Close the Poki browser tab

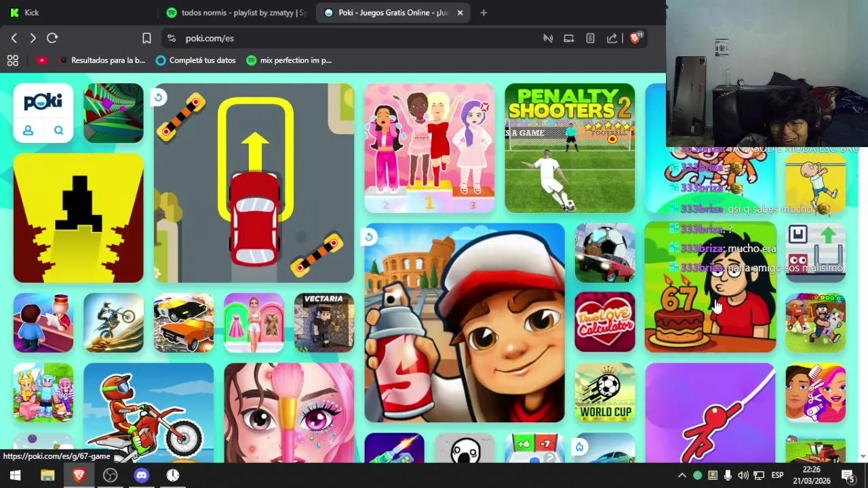click(x=460, y=12)
